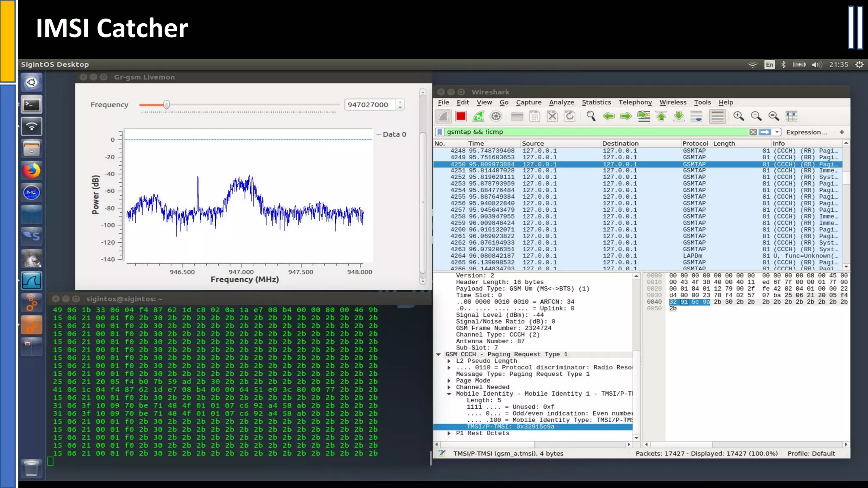Screen dimensions: 868x488
Task: Open the Telephony menu
Action: 635,102
